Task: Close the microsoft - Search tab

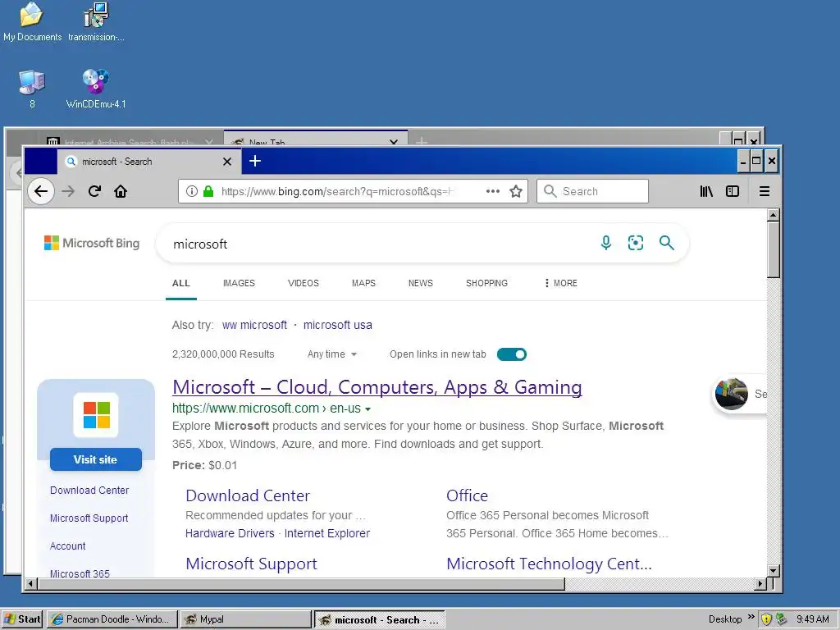Action: tap(227, 162)
